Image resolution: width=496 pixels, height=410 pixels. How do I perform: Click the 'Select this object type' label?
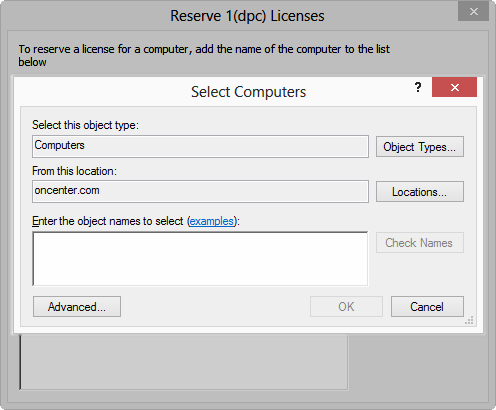point(85,125)
